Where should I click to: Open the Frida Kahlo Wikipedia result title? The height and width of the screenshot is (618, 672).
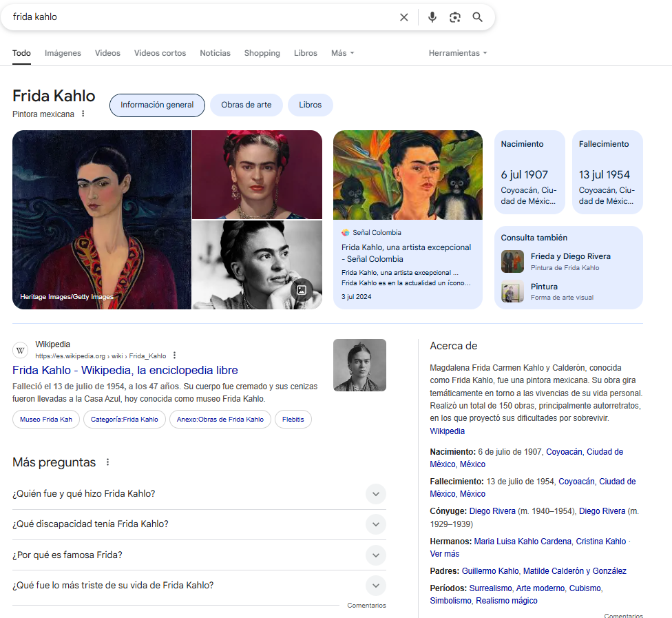point(125,371)
